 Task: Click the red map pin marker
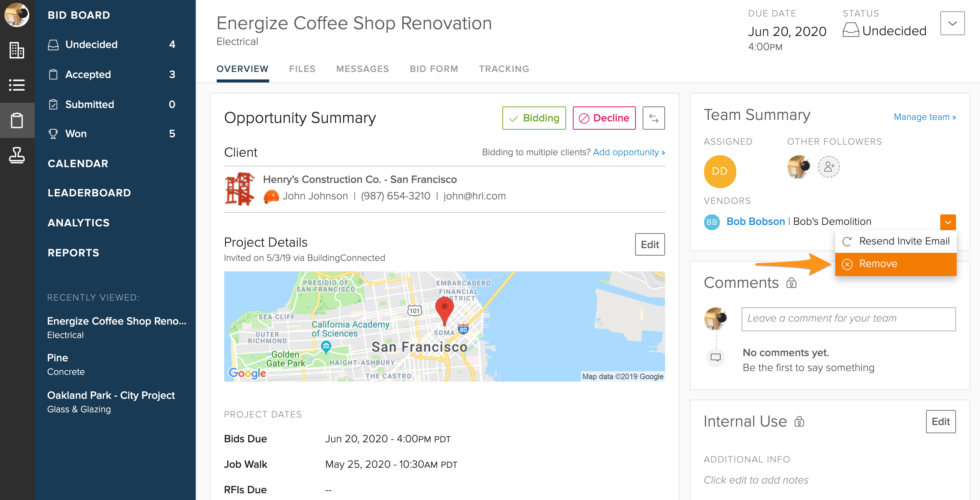444,310
